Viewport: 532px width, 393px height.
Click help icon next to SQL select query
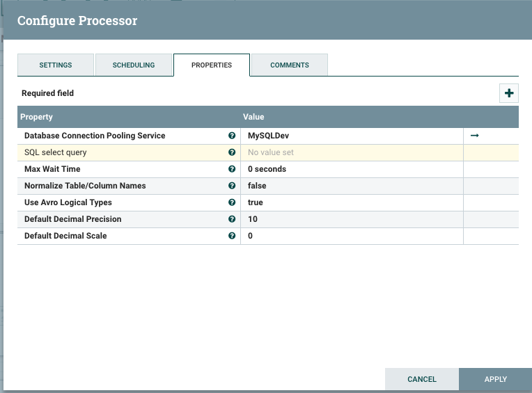pyautogui.click(x=232, y=152)
